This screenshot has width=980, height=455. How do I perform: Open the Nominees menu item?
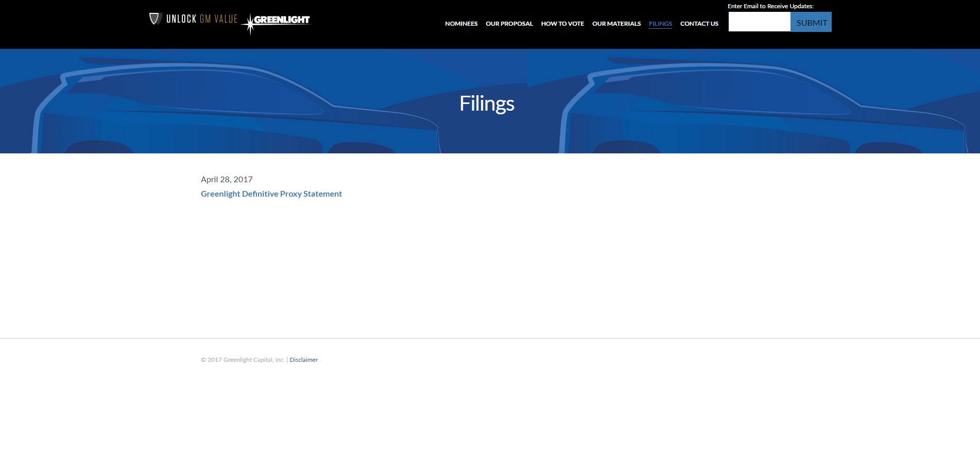(461, 24)
